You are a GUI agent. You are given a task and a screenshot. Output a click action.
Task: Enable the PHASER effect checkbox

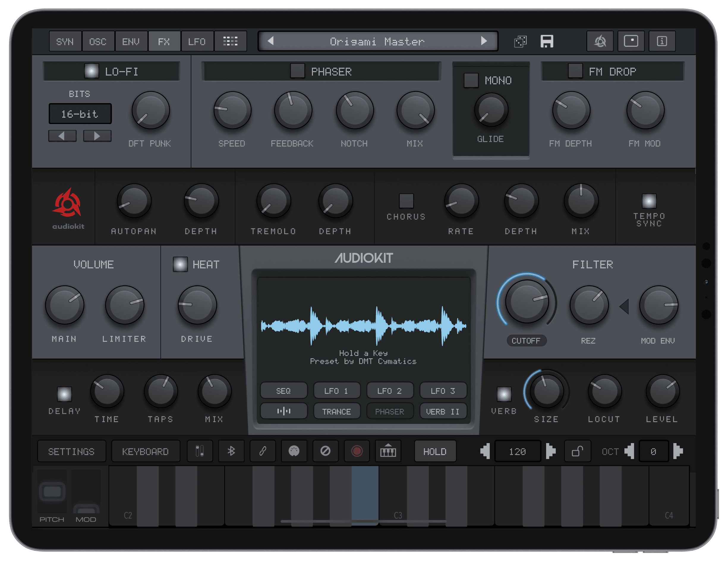click(x=297, y=71)
